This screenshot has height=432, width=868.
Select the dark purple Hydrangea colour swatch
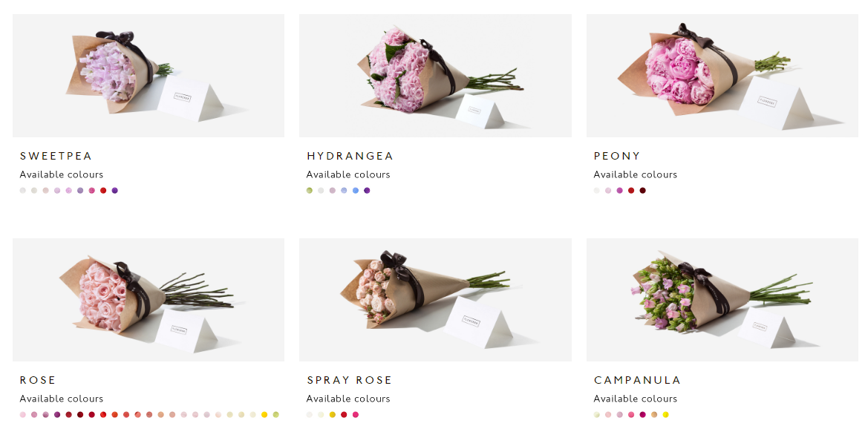367,190
